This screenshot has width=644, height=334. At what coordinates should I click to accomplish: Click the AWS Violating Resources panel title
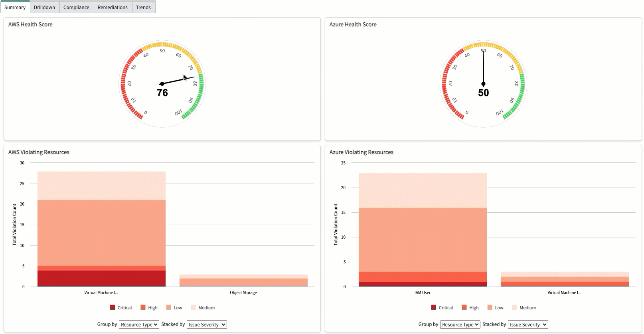[39, 152]
